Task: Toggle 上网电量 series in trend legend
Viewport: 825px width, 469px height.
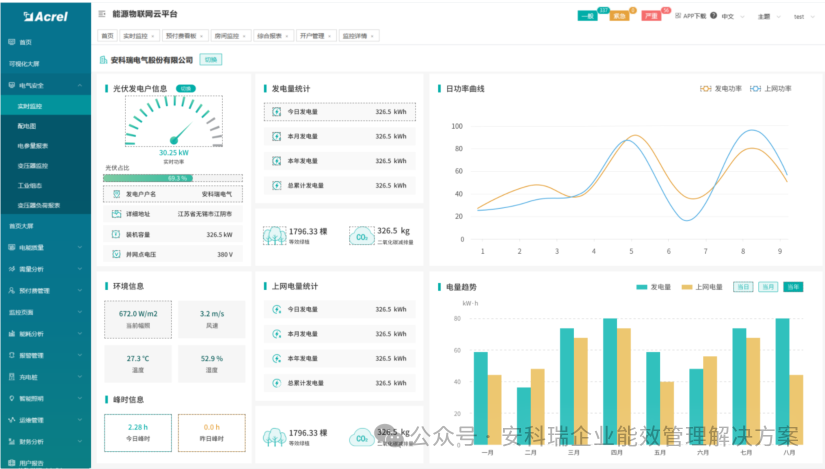Action: pyautogui.click(x=702, y=287)
